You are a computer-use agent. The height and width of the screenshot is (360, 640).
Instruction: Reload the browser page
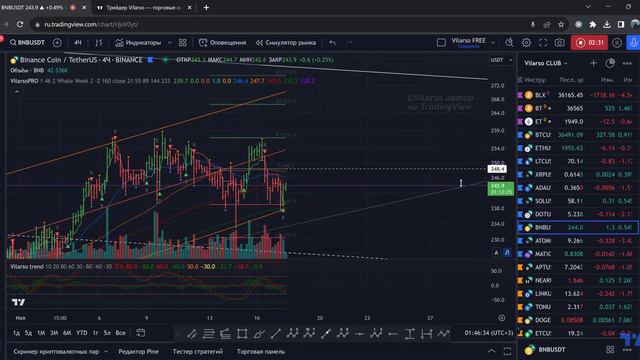coord(20,24)
